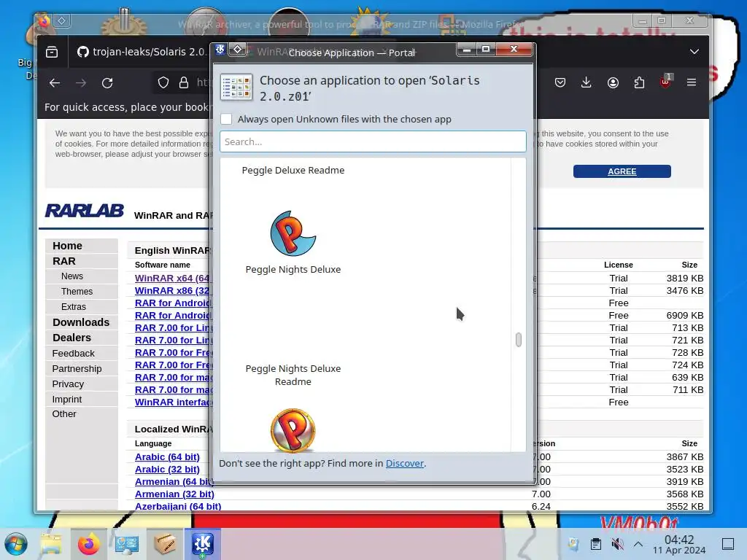
Task: Open the updates tray icon
Action: [x=573, y=544]
